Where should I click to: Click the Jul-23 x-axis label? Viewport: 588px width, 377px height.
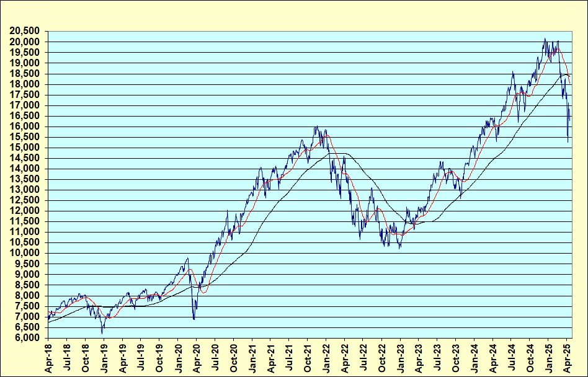[438, 359]
